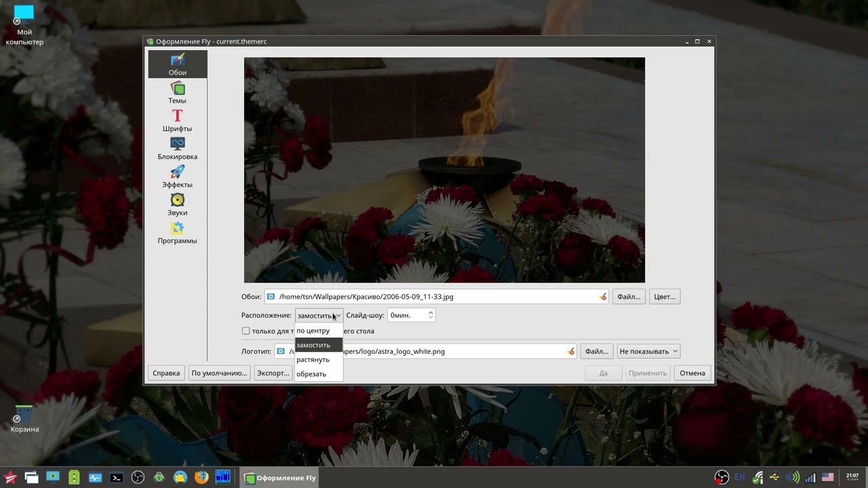This screenshot has width=868, height=488.
Task: Toggle the 'только для текущего рабочего стола' checkbox
Action: (x=245, y=331)
